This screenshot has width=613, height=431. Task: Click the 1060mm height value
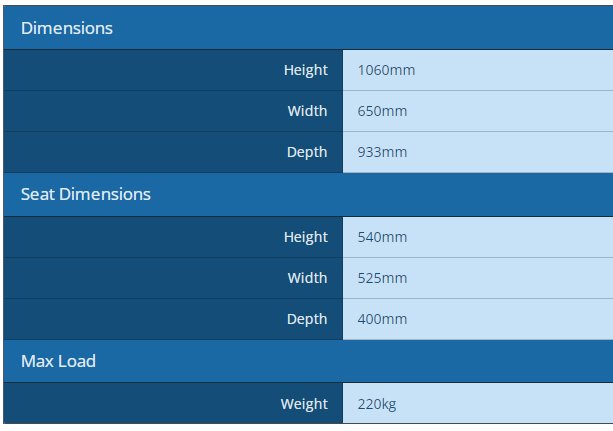[x=386, y=70]
